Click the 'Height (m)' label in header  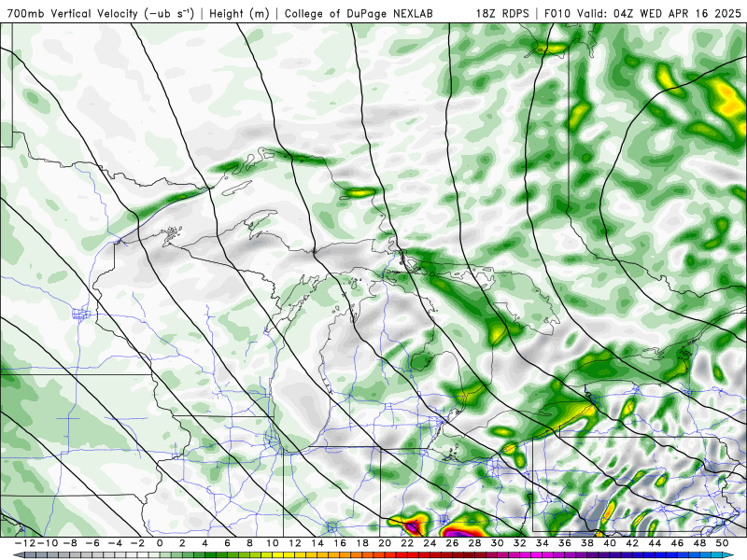coord(240,13)
